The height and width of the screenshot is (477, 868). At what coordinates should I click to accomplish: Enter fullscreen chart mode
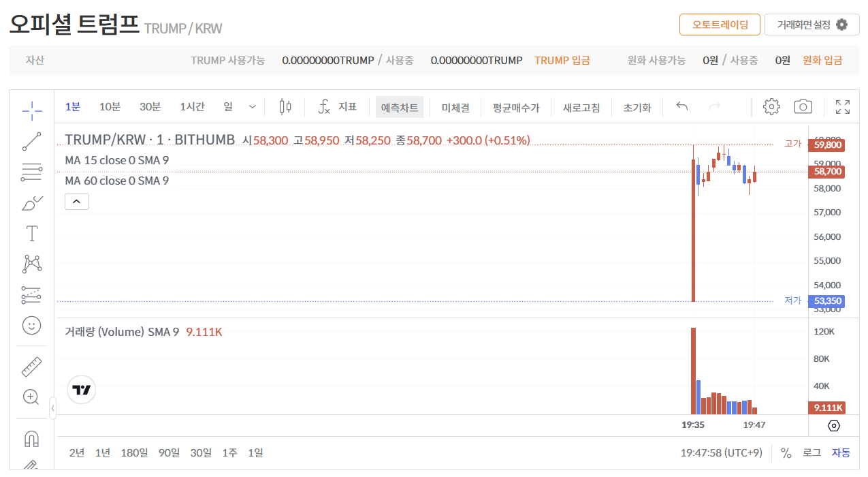tap(843, 107)
